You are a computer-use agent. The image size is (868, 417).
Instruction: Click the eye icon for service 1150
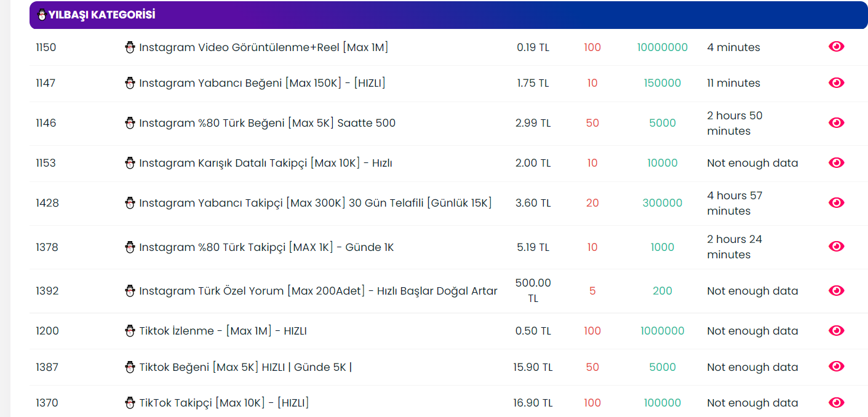tap(836, 47)
